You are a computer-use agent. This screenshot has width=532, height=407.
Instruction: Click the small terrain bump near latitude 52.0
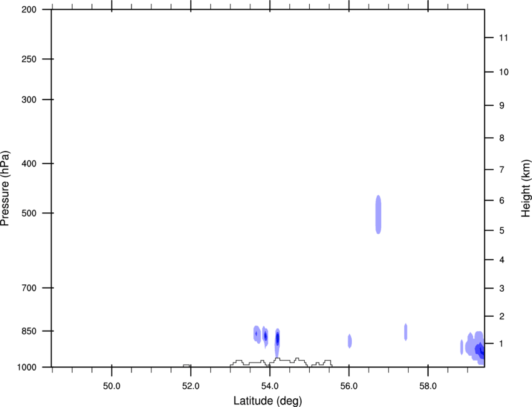(187, 366)
